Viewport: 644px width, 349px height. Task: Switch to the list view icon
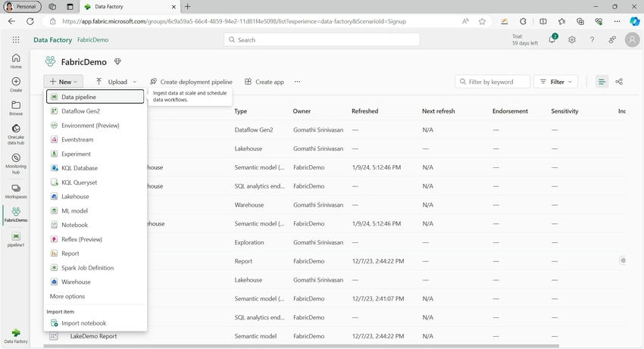[x=602, y=82]
